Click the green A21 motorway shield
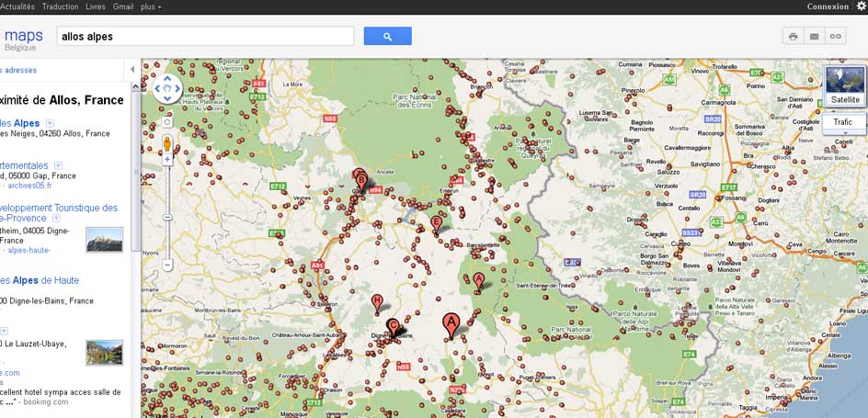This screenshot has width=868, height=418. tap(777, 77)
